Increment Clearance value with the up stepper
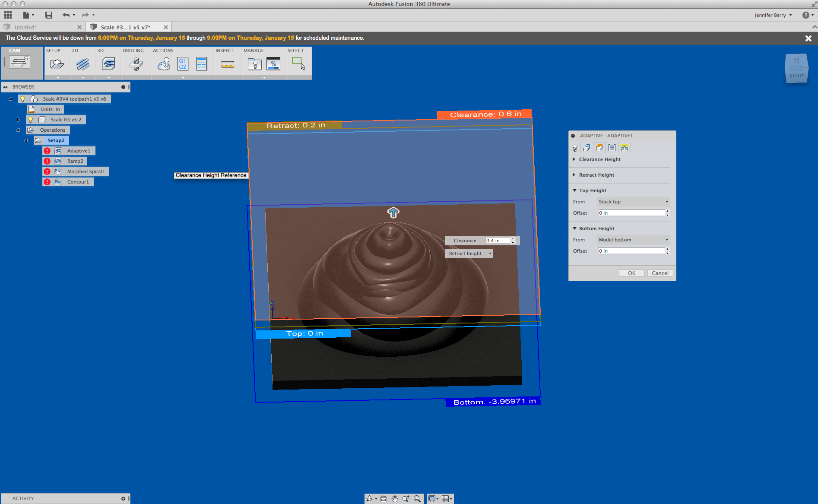818x504 pixels. [512, 238]
